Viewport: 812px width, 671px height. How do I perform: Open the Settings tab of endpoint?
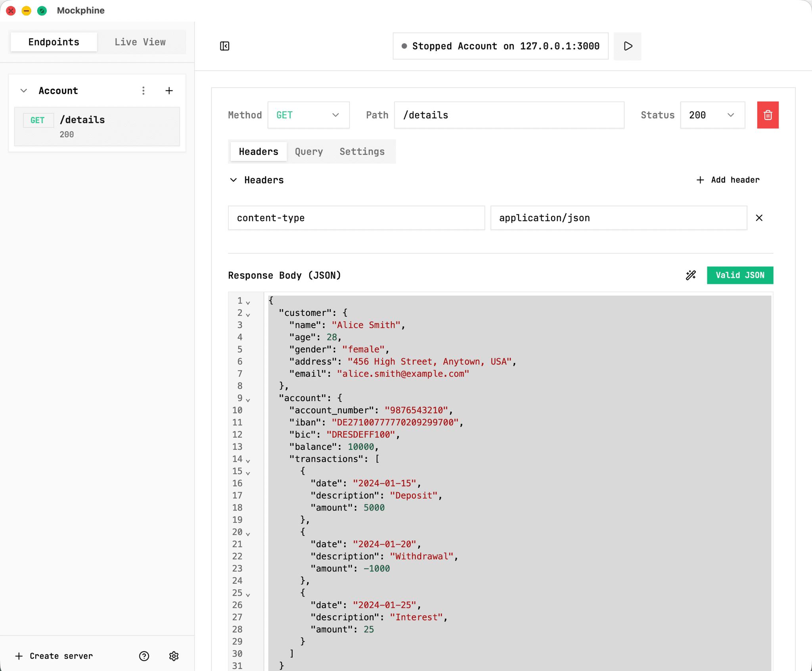pyautogui.click(x=362, y=152)
